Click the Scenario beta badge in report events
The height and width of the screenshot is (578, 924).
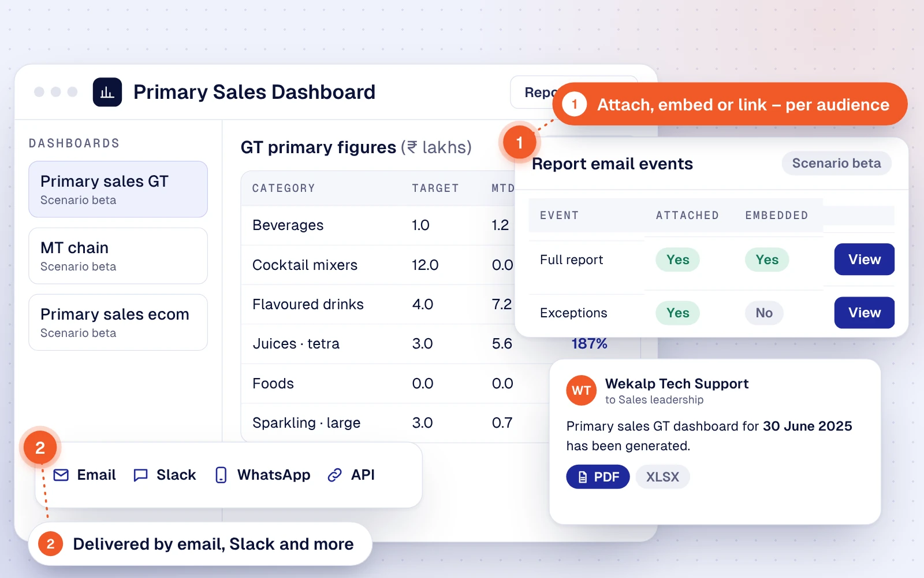tap(836, 164)
